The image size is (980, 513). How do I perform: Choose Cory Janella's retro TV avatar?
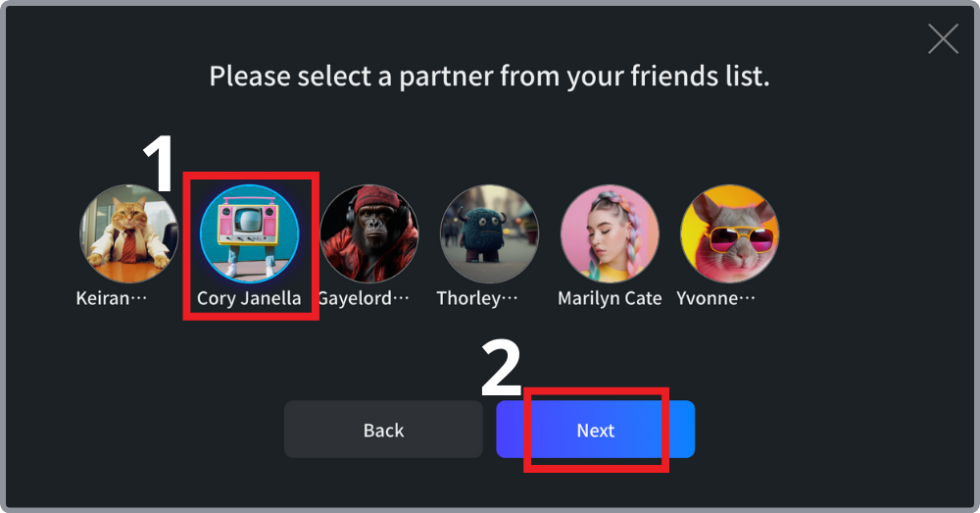click(x=249, y=234)
